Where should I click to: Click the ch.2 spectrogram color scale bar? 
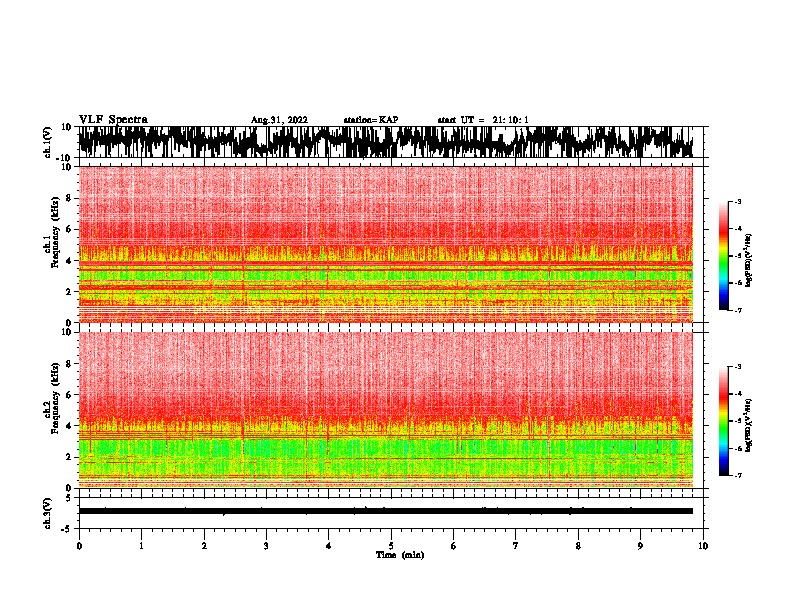pos(723,421)
